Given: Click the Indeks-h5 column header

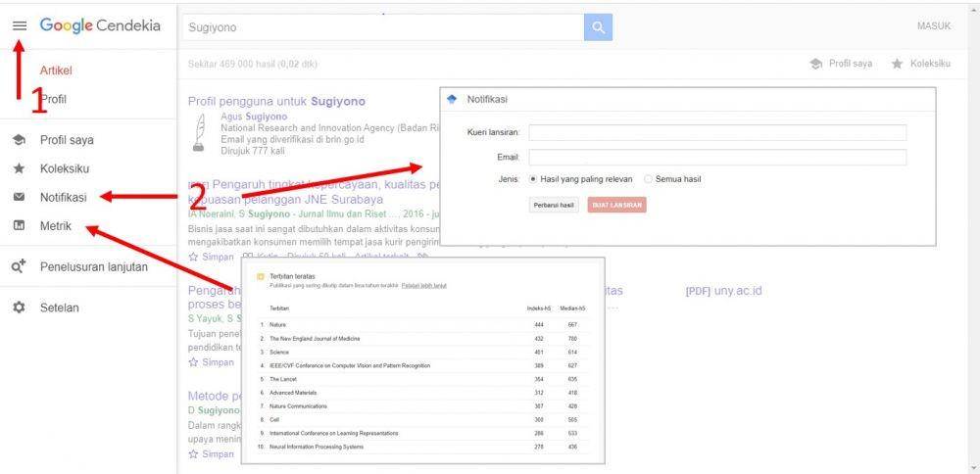Looking at the screenshot, I should click(x=539, y=308).
